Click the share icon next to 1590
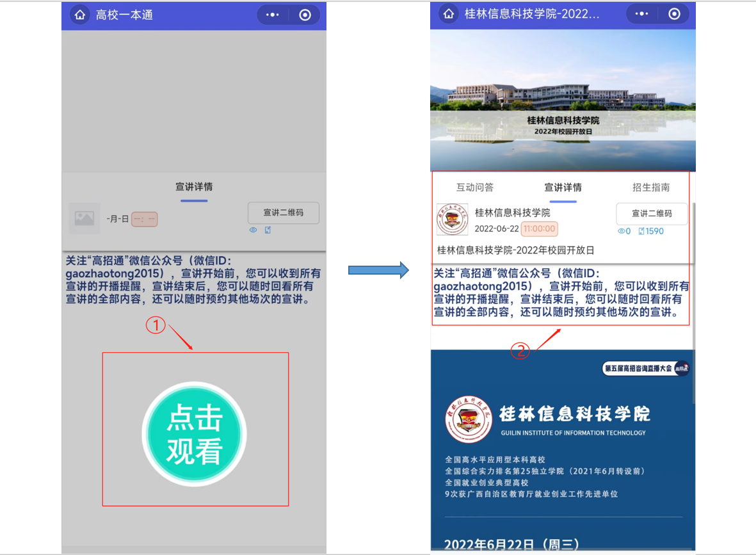 pyautogui.click(x=641, y=231)
